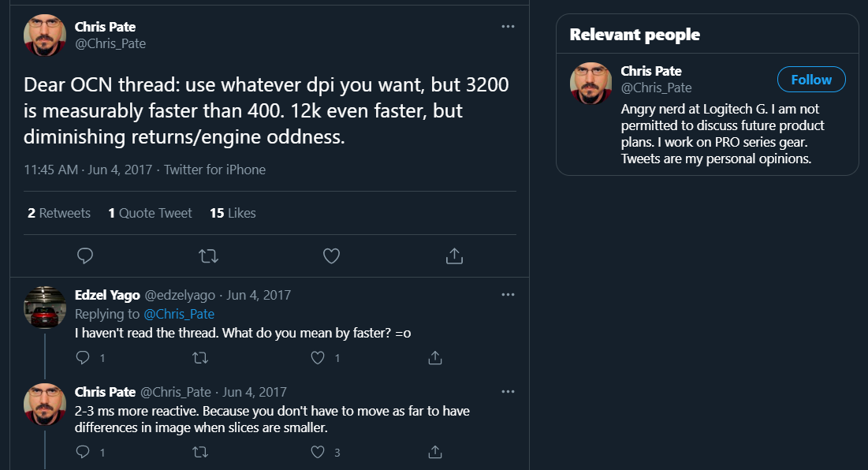Open more options on main tweet
The image size is (868, 470).
tap(508, 27)
